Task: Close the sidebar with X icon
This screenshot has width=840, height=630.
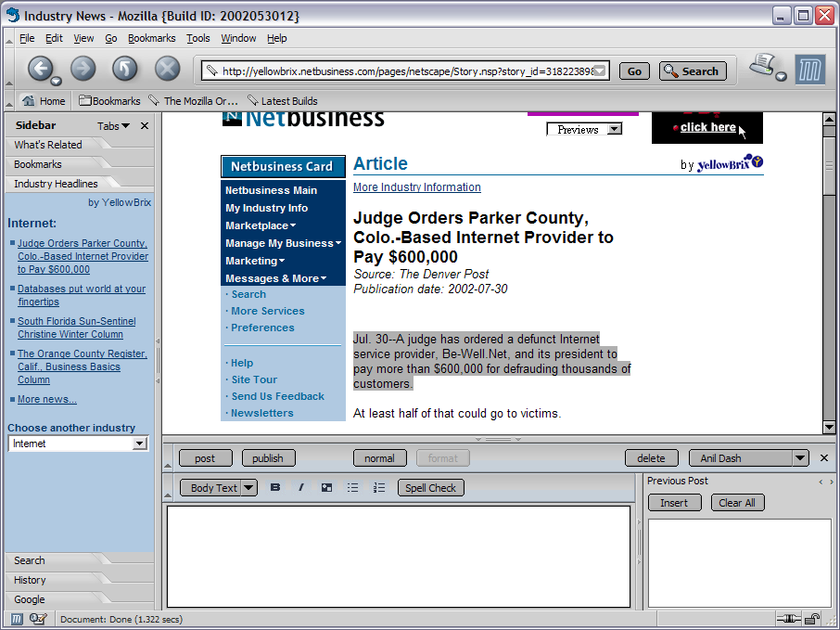Action: (144, 126)
